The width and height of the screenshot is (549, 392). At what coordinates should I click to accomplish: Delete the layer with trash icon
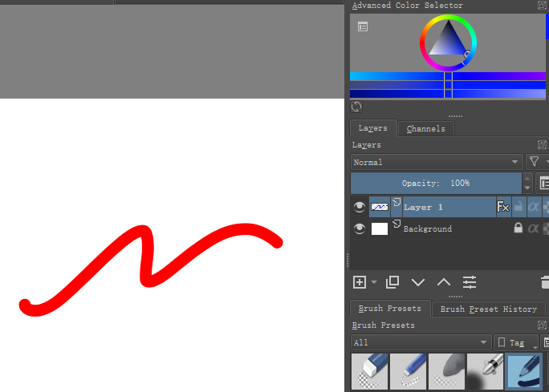[545, 282]
